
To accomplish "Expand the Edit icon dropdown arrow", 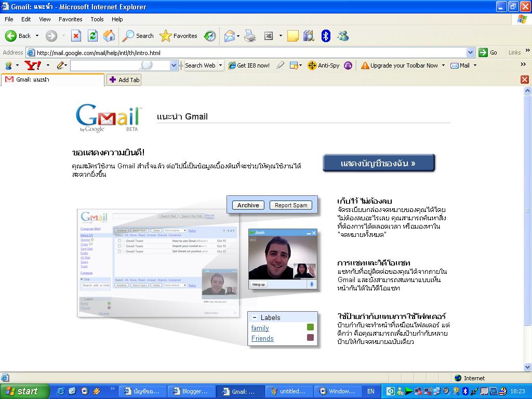I will click(x=281, y=36).
